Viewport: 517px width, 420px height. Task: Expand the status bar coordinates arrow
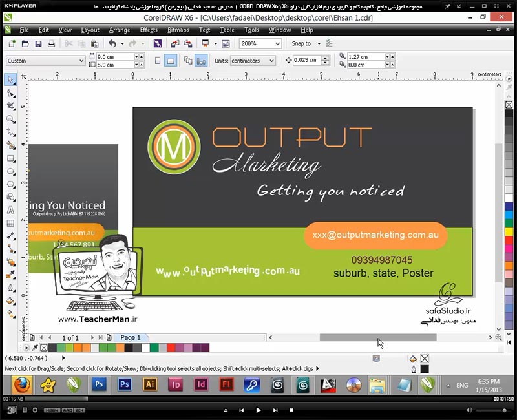click(63, 358)
